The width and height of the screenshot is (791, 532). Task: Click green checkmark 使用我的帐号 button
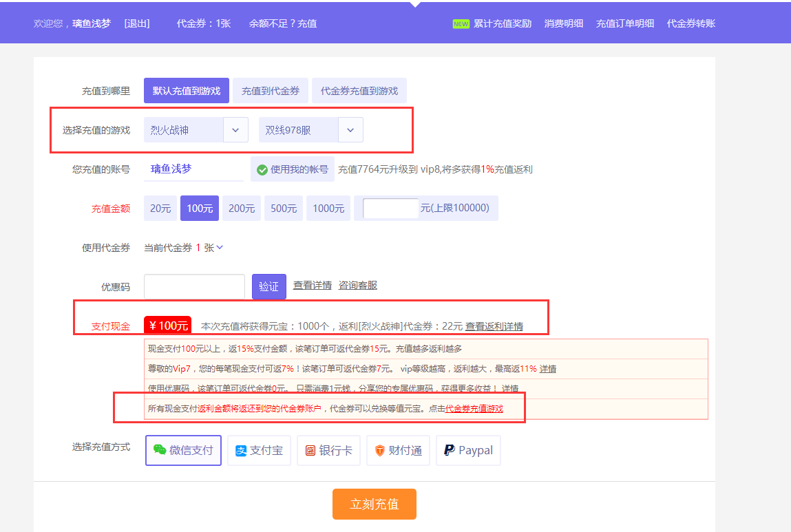[x=292, y=169]
